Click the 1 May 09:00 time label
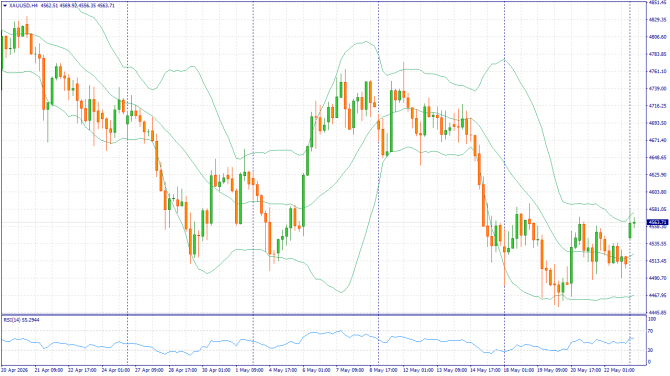This screenshot has height=376, width=670. pos(250,370)
